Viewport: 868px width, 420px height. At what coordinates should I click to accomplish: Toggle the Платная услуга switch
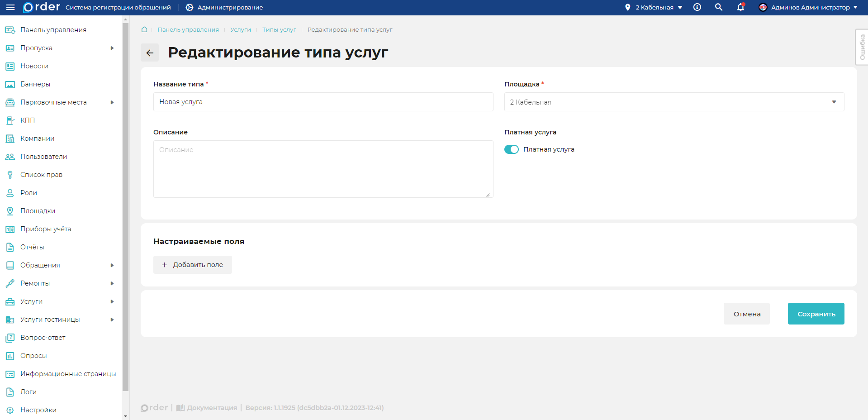(x=512, y=149)
